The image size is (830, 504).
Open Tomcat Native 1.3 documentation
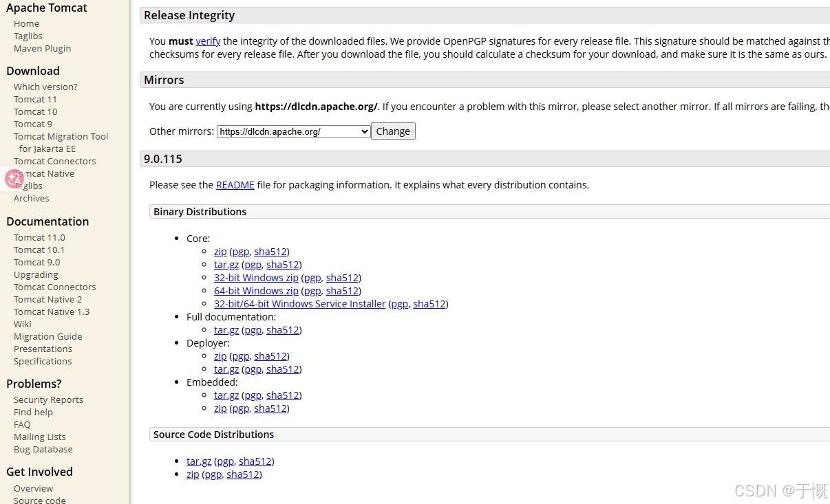[52, 311]
